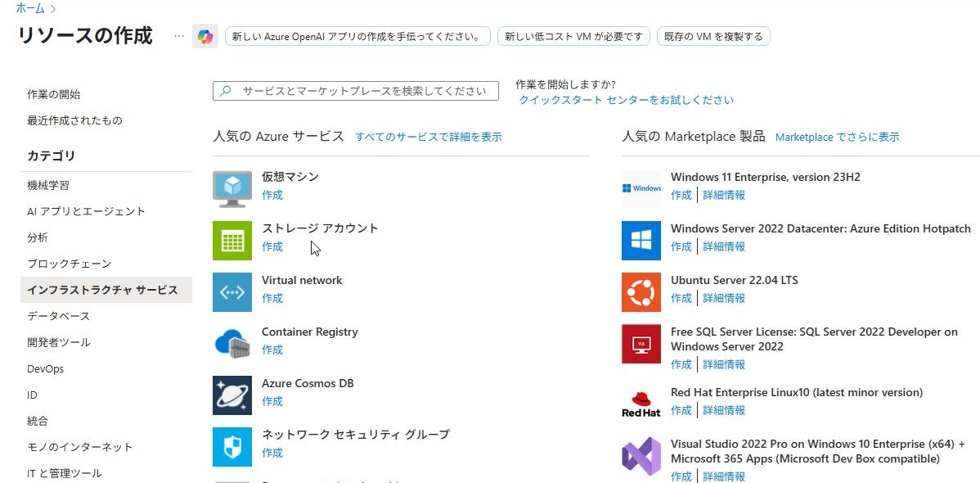The height and width of the screenshot is (483, 980).
Task: Click the 新しい低コスト VM が必要です button
Action: (x=573, y=37)
